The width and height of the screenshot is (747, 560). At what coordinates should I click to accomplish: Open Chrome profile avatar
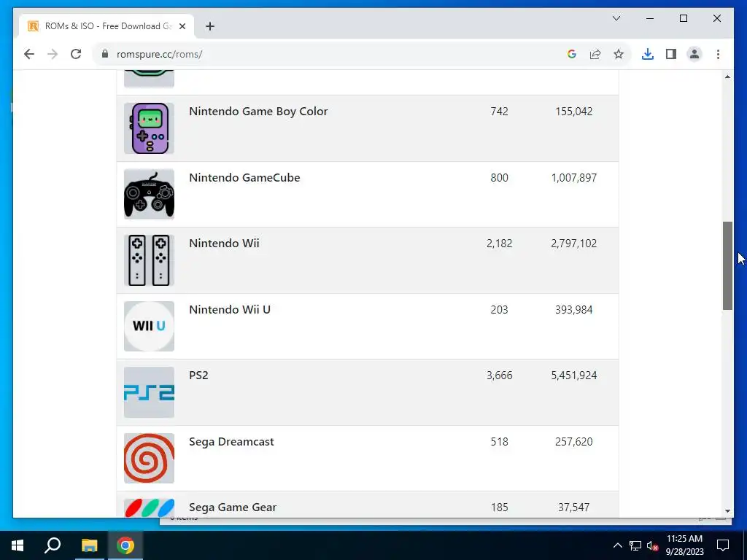694,54
